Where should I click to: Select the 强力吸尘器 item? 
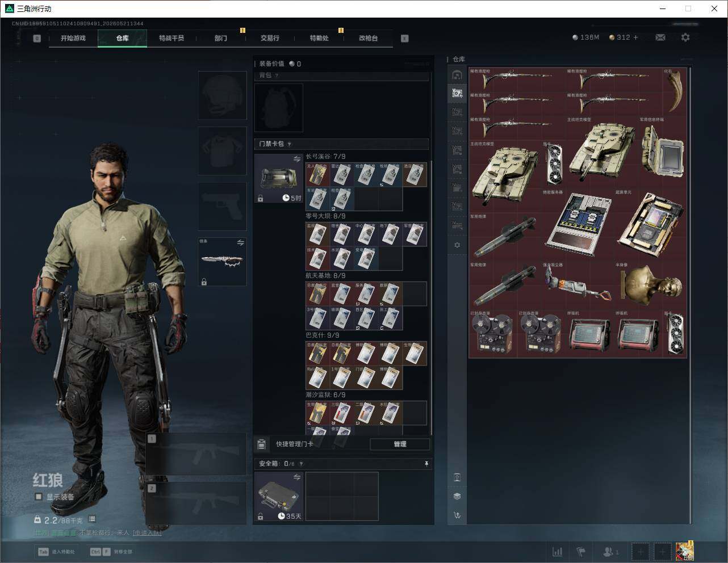[x=578, y=285]
